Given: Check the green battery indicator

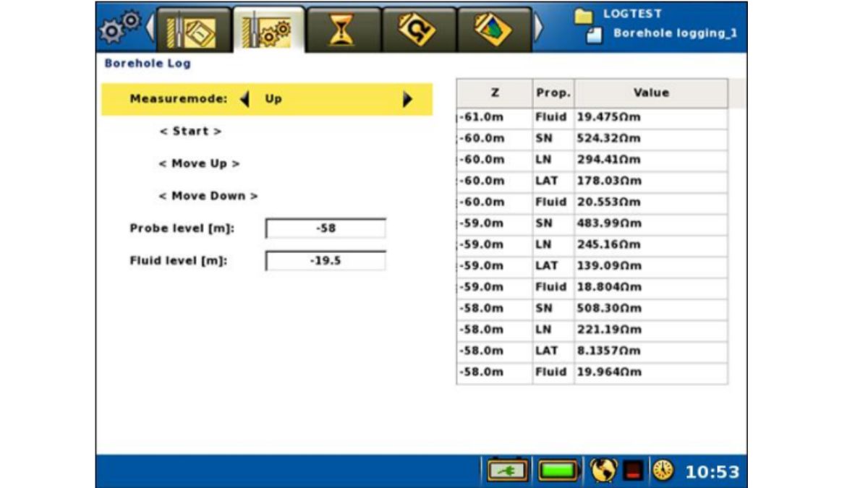Looking at the screenshot, I should [558, 471].
